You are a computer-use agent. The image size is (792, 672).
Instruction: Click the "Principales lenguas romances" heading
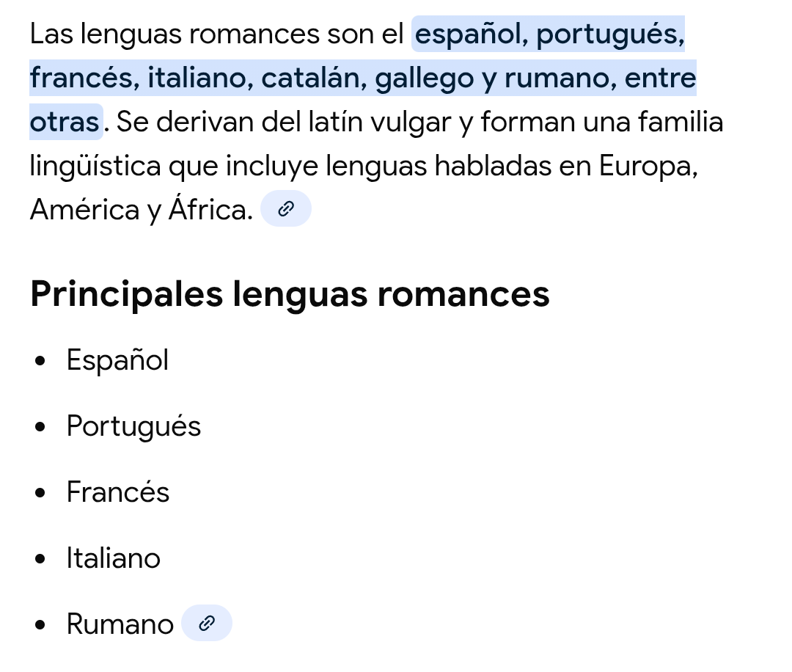pos(290,294)
